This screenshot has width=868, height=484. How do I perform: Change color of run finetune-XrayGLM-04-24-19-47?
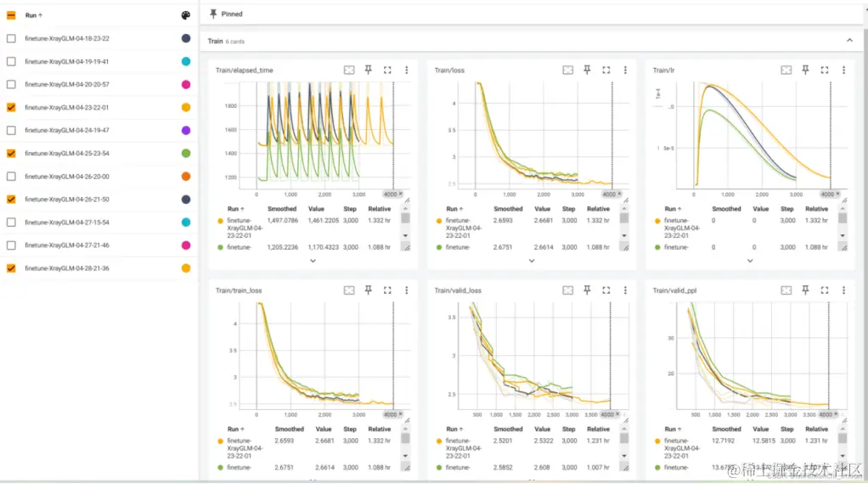(185, 131)
